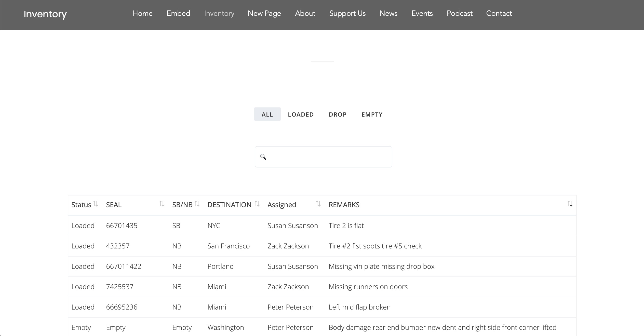Click the Inventory site title
Viewport: 644px width, 336px height.
pyautogui.click(x=45, y=14)
